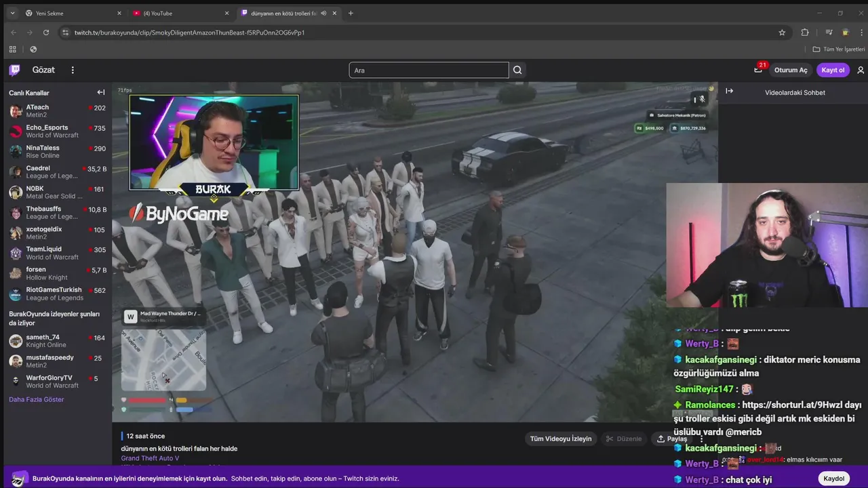Open the extensions puzzle icon

(x=805, y=32)
